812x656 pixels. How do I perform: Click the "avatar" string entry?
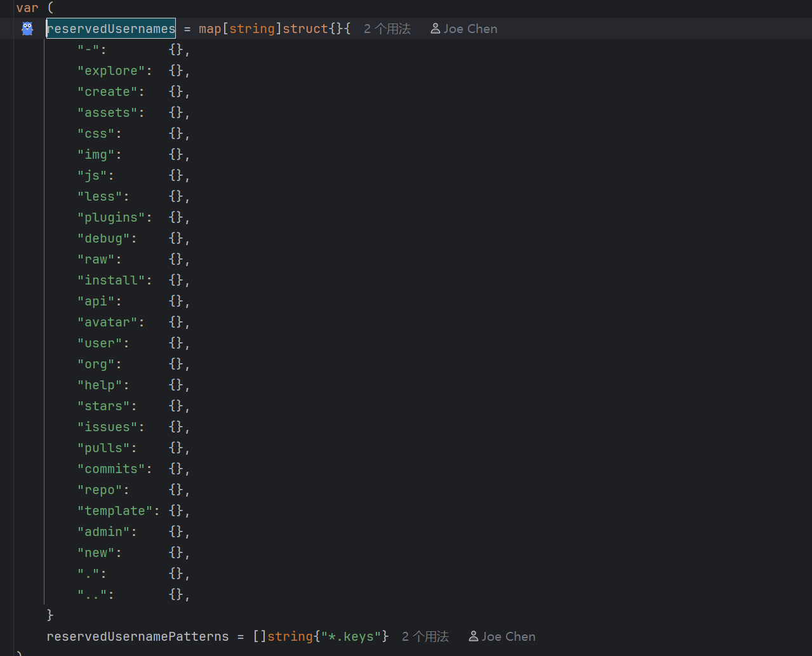[107, 322]
